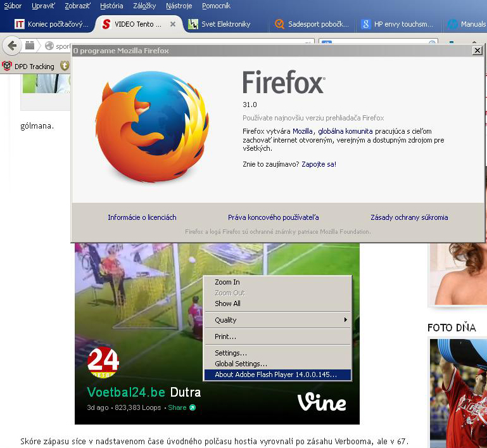Viewport: 487px width, 448px height.
Task: Click the Zapojte sa! link
Action: point(319,164)
